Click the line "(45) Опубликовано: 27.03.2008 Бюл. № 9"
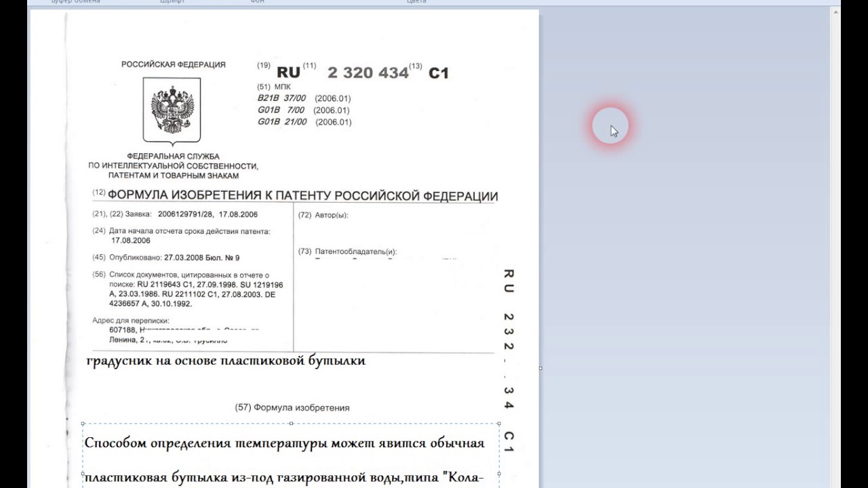The height and width of the screenshot is (488, 868). (166, 258)
